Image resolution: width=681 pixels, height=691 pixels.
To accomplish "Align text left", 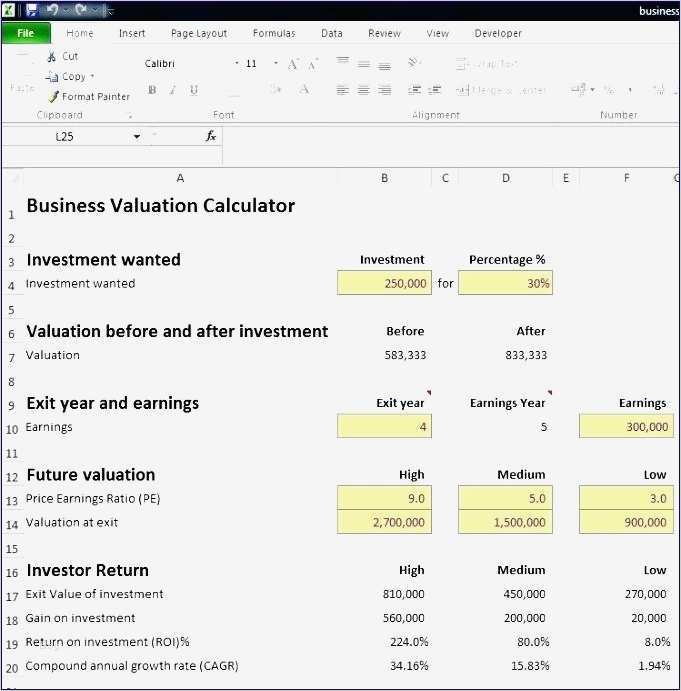I will tap(342, 90).
